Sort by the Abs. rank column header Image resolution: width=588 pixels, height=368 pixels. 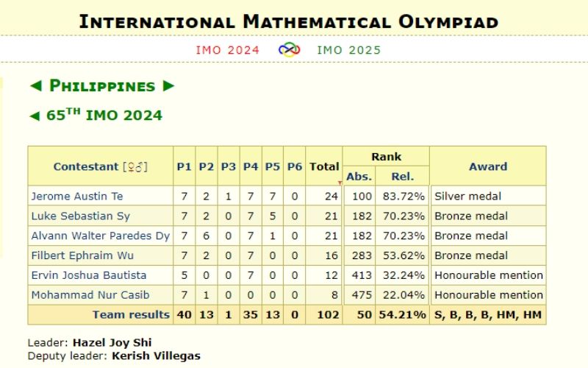(x=359, y=177)
